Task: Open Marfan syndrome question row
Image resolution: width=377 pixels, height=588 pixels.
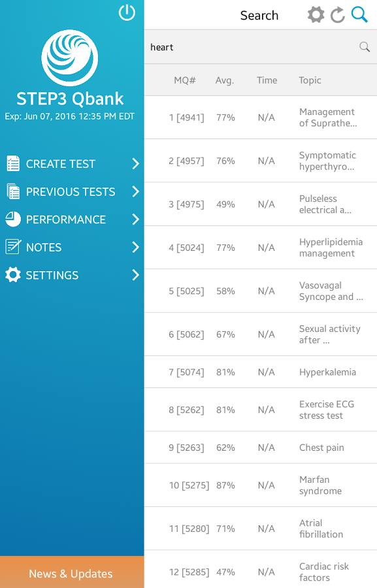Action: pyautogui.click(x=261, y=485)
